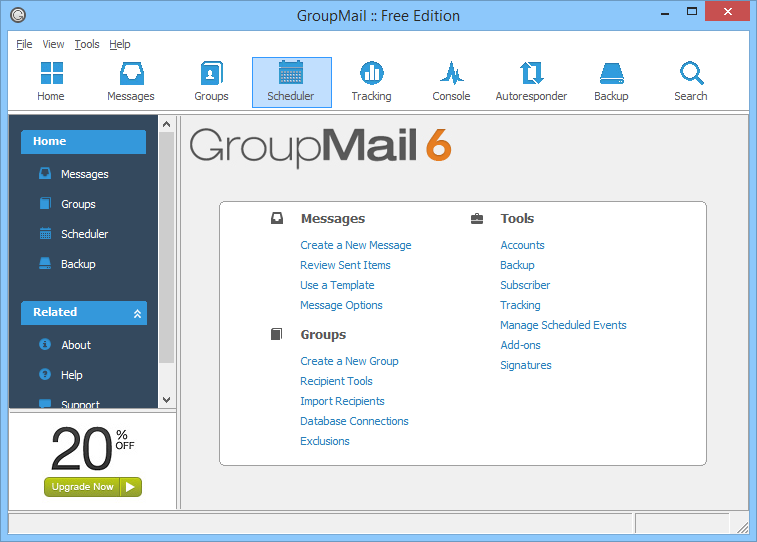The image size is (757, 542).
Task: Click the Tools section briefcase icon
Action: pyautogui.click(x=477, y=219)
